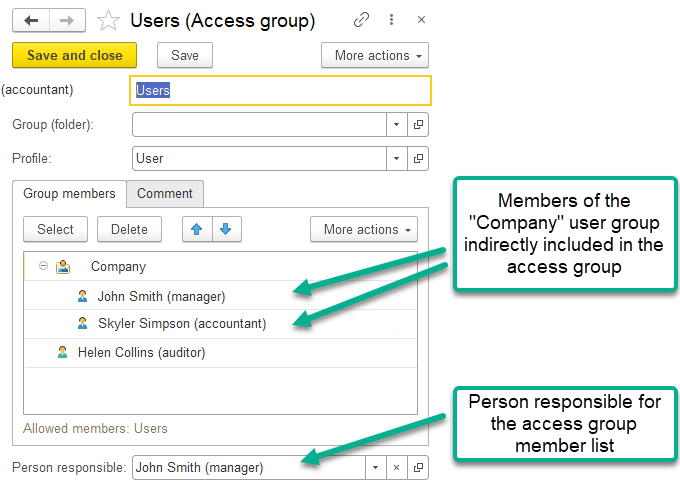Select the Group members tab
This screenshot has height=490, width=680.
[69, 194]
